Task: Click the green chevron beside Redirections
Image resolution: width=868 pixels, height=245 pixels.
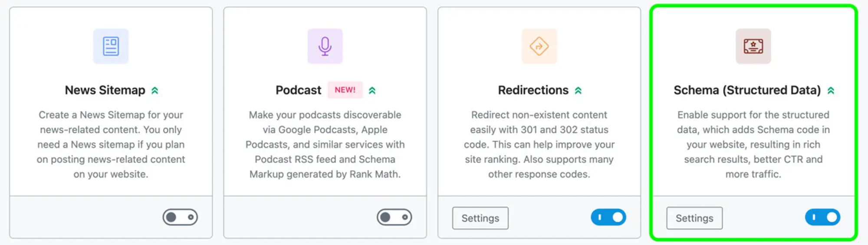Action: (578, 91)
